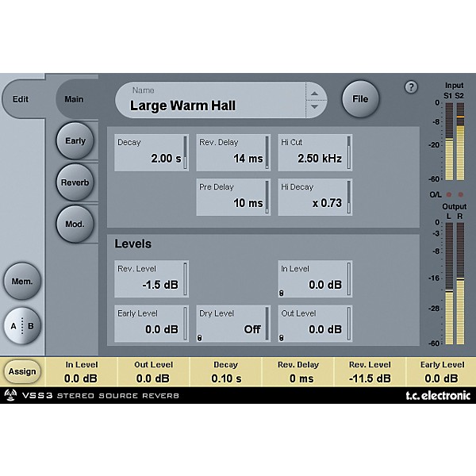
Task: Toggle the A/B compare switch
Action: pos(21,325)
